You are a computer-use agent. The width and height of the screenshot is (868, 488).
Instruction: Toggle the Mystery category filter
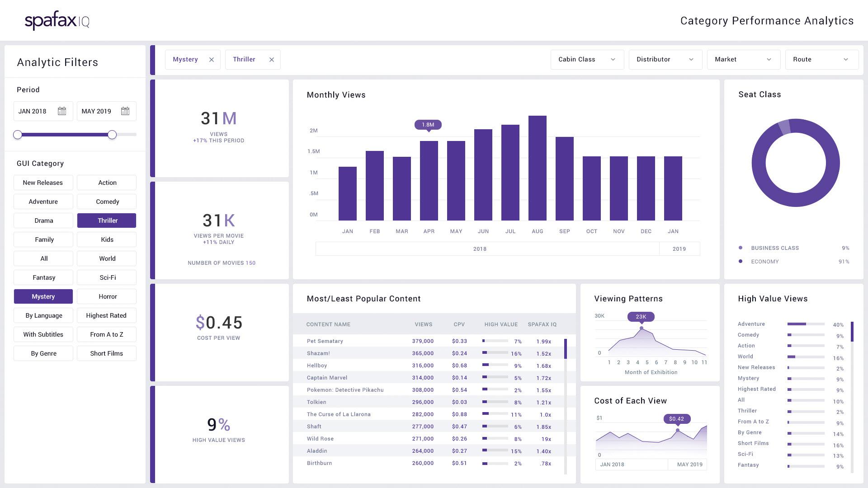(43, 296)
